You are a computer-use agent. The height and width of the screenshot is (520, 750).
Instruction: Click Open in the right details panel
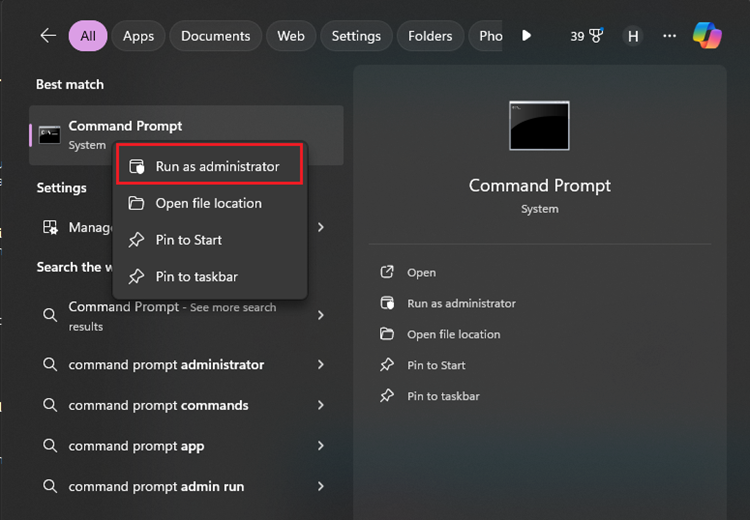421,272
